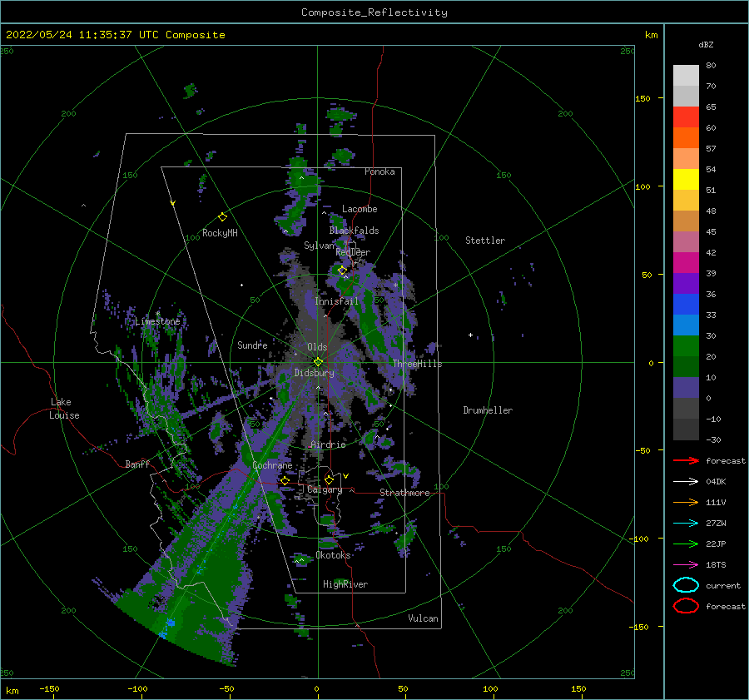
Task: Click the white plus marker west of Drumheller
Action: coord(470,335)
